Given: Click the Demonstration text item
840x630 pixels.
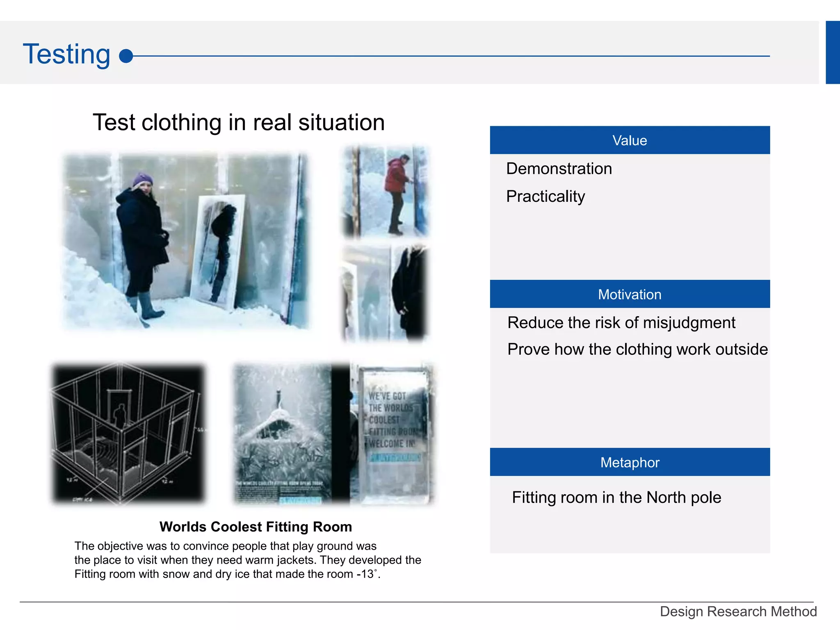Looking at the screenshot, I should (559, 169).
